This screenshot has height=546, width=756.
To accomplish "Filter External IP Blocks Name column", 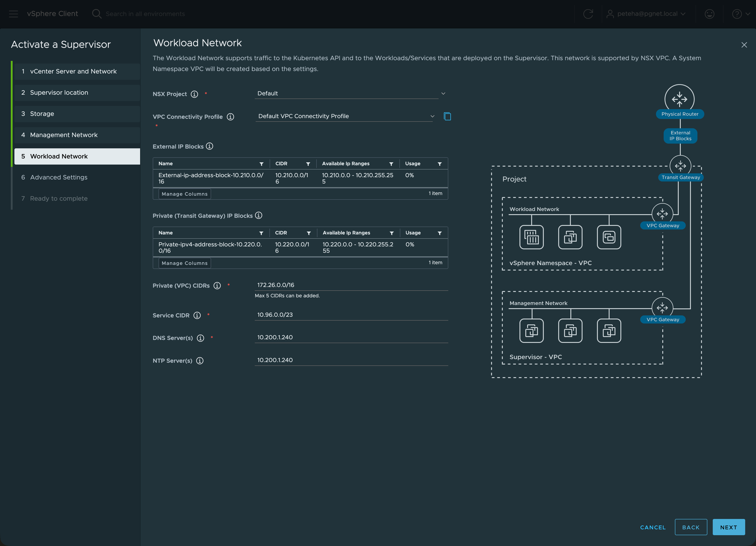I will click(261, 164).
